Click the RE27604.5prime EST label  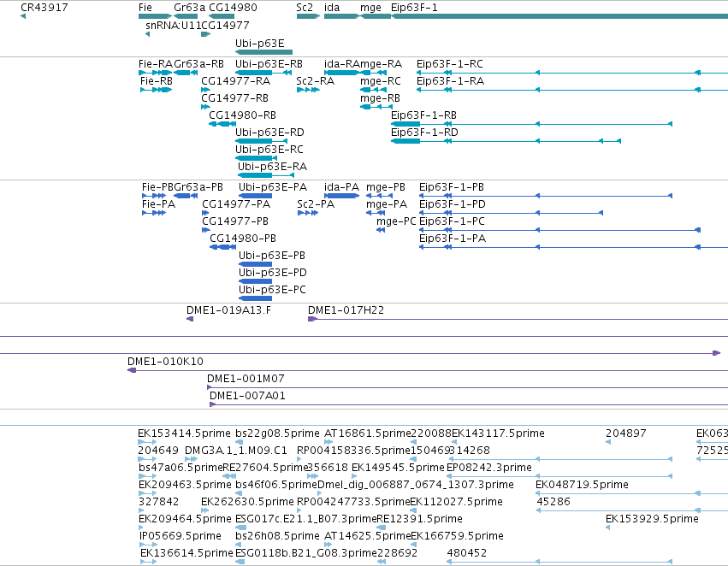point(266,468)
